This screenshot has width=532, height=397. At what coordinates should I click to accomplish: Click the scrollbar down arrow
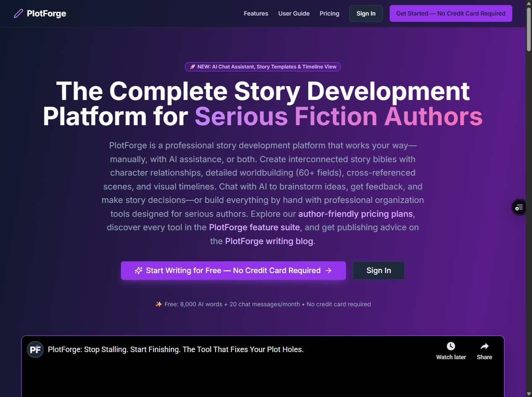coord(529,394)
